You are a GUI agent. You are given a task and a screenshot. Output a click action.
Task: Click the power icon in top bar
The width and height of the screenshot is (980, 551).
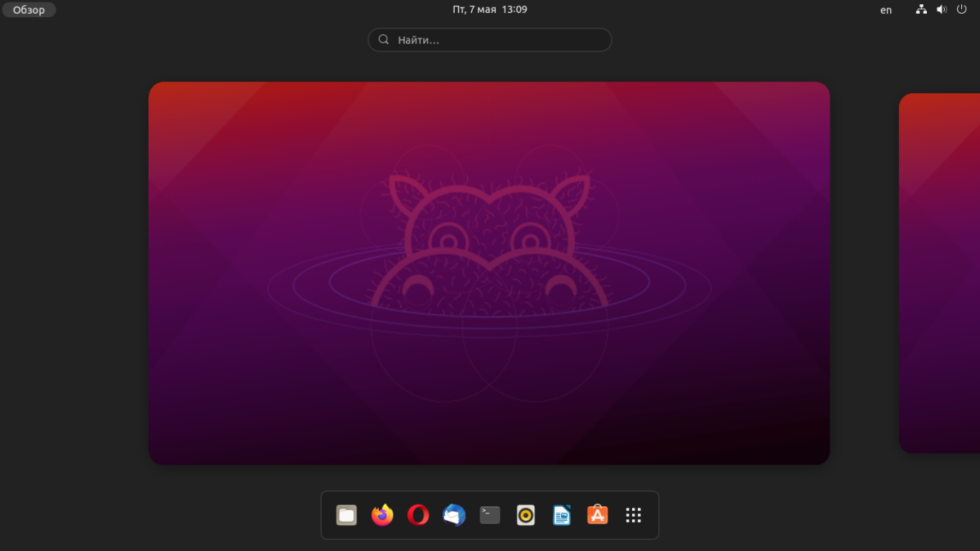tap(961, 10)
